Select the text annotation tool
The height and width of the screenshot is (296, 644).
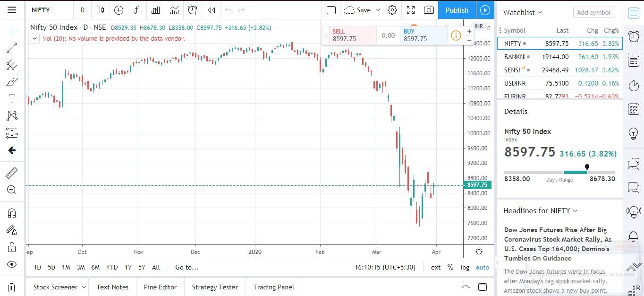[x=12, y=99]
